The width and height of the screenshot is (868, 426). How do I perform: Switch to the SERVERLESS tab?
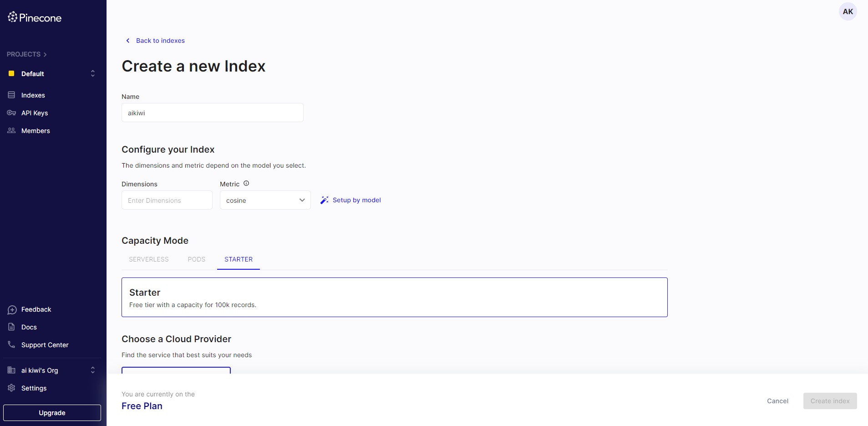click(x=149, y=259)
